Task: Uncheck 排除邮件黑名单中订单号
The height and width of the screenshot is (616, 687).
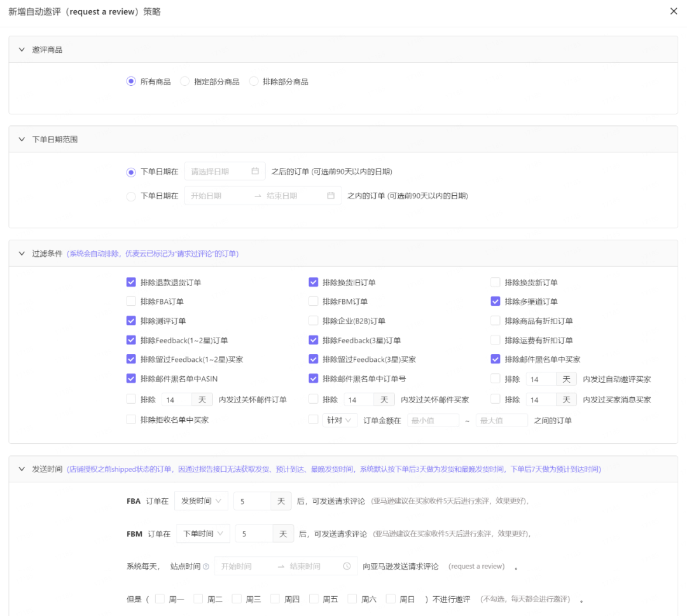Action: click(313, 378)
